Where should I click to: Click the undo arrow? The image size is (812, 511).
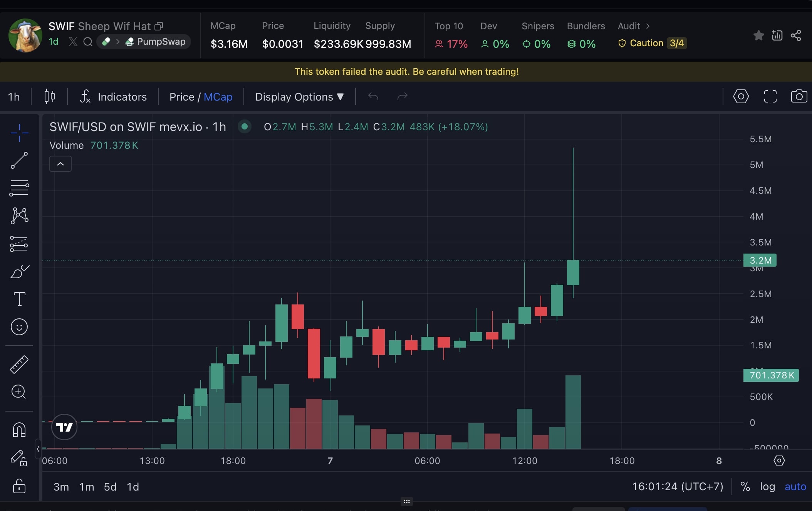click(373, 96)
